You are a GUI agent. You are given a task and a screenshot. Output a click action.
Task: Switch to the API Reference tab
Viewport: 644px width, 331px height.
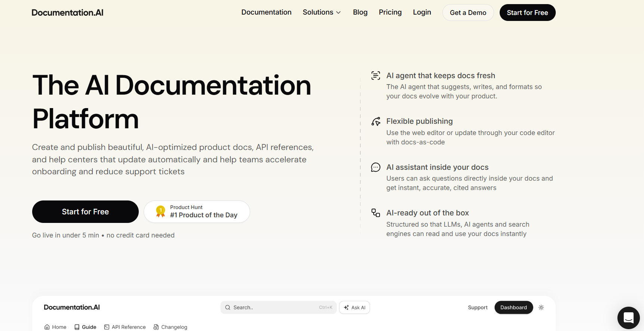pyautogui.click(x=125, y=327)
